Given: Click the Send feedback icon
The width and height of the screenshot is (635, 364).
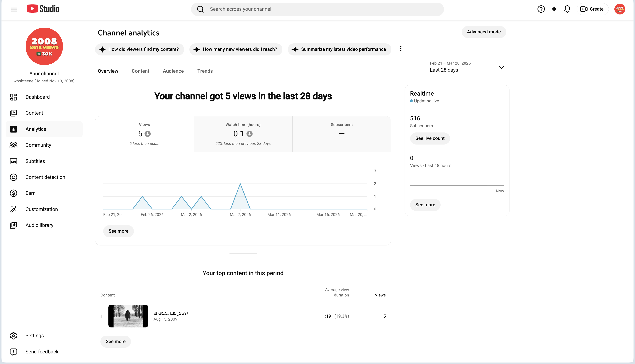Looking at the screenshot, I should [x=14, y=352].
